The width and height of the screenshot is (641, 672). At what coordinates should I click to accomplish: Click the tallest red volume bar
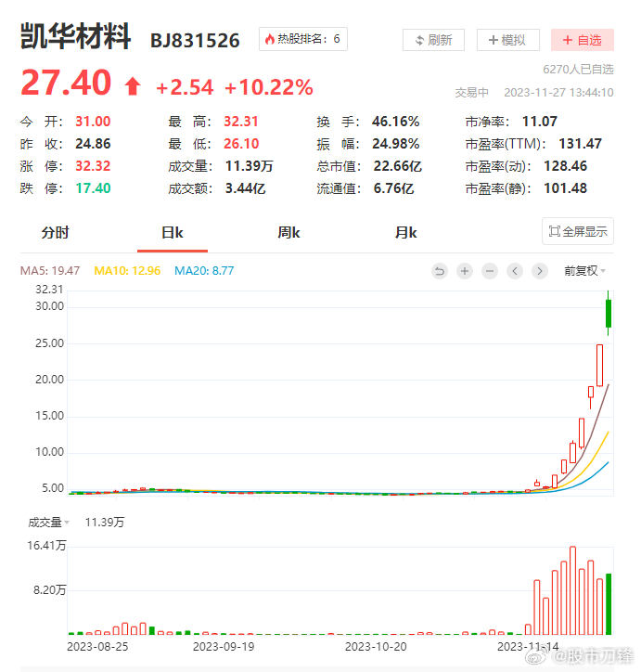pyautogui.click(x=573, y=590)
